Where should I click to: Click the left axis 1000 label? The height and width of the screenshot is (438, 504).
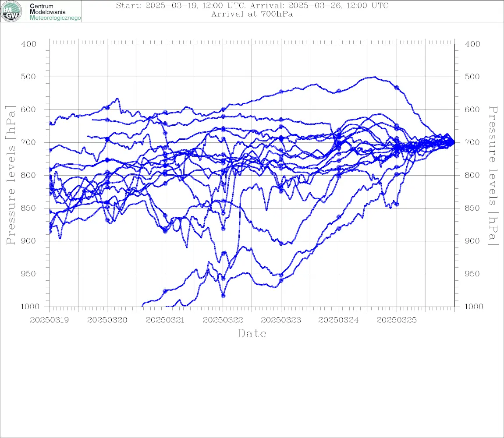(x=30, y=307)
